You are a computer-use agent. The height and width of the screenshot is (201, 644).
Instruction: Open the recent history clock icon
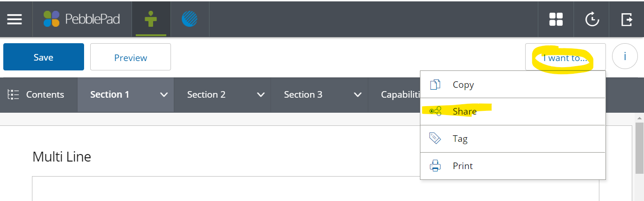(592, 19)
